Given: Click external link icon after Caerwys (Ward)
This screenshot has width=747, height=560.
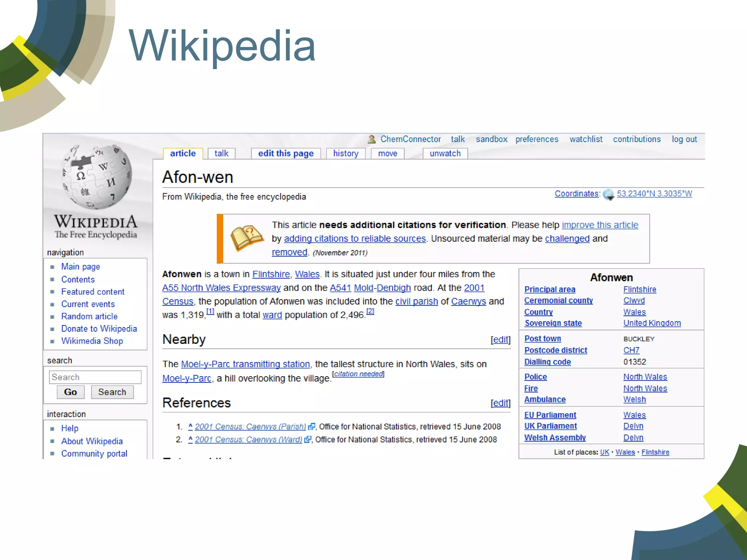Looking at the screenshot, I should 308,440.
